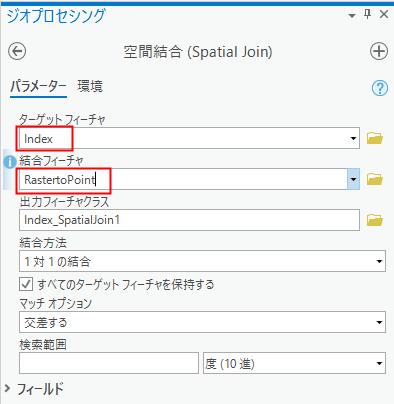Select the パラメーター tab

(x=38, y=87)
